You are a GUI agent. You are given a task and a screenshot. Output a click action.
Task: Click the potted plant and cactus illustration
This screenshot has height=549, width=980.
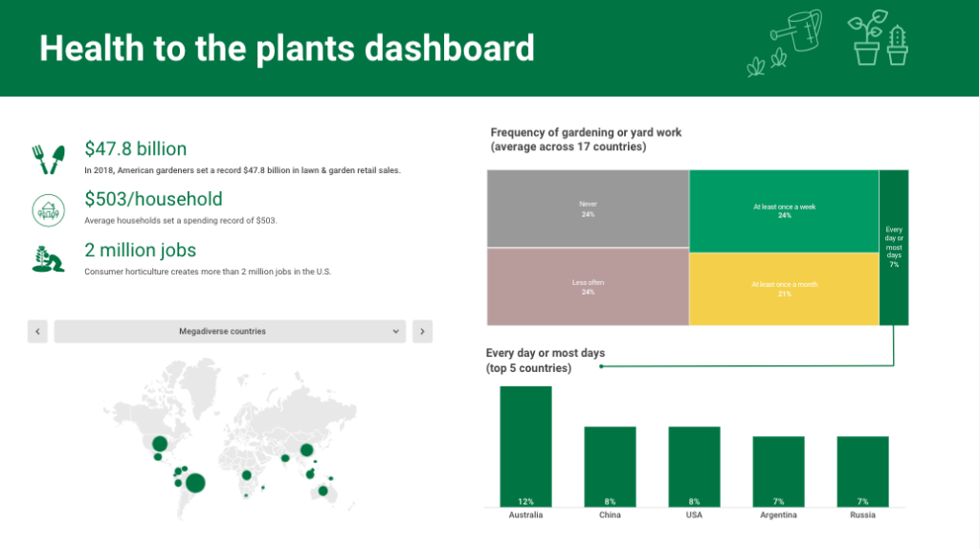[879, 37]
